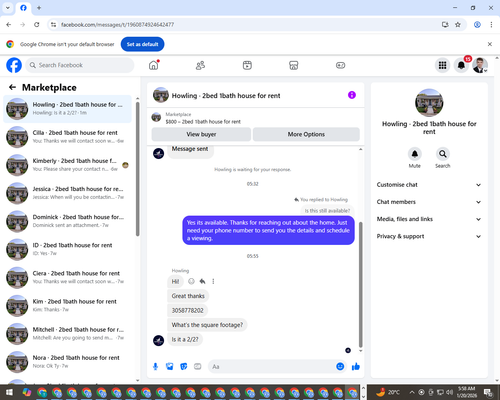The image size is (500, 400).
Task: Open more options for the Hi! message
Action: click(x=213, y=281)
